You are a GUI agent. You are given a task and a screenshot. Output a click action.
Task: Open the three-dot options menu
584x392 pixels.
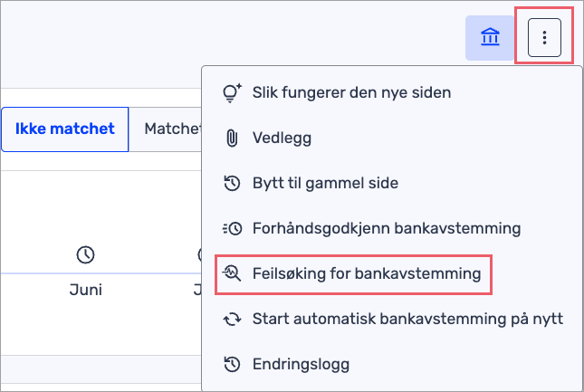(x=544, y=38)
